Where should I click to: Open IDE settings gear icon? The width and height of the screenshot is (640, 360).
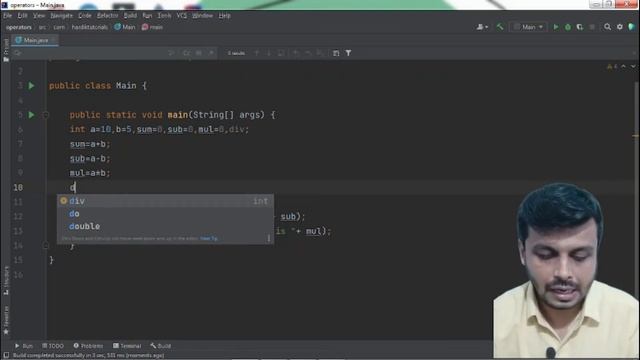click(620, 27)
